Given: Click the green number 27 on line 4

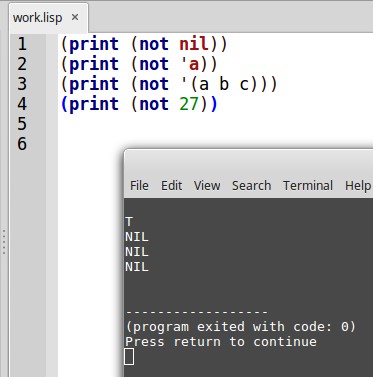Looking at the screenshot, I should [x=189, y=104].
